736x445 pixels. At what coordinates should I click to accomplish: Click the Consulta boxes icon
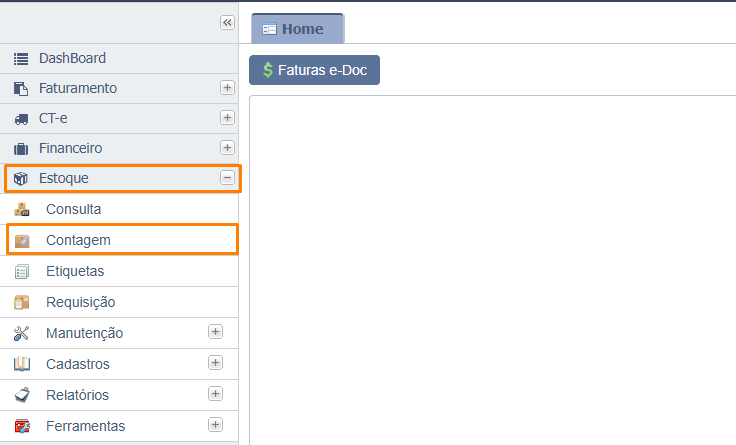[x=22, y=209]
